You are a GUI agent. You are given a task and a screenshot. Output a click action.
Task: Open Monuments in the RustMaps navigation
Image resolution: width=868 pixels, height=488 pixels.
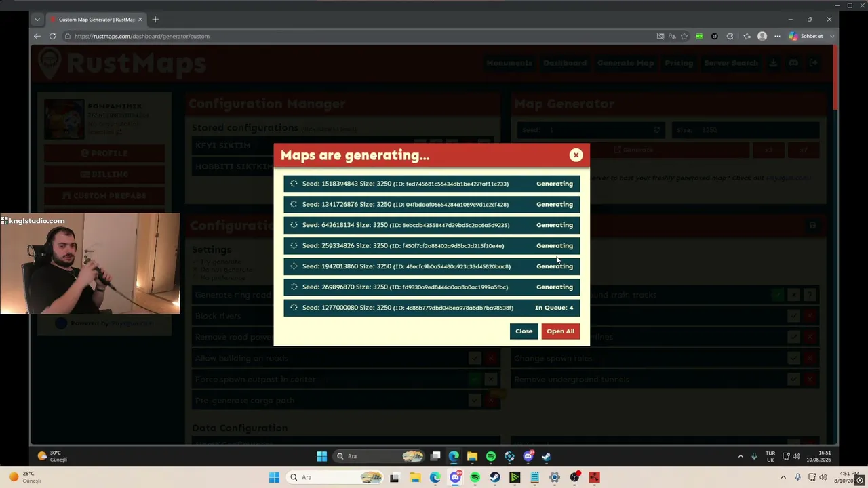(x=509, y=63)
